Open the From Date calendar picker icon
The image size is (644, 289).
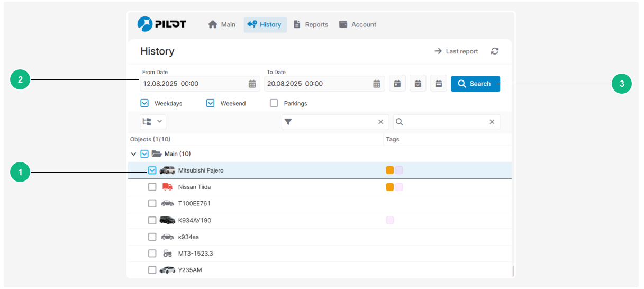point(252,84)
